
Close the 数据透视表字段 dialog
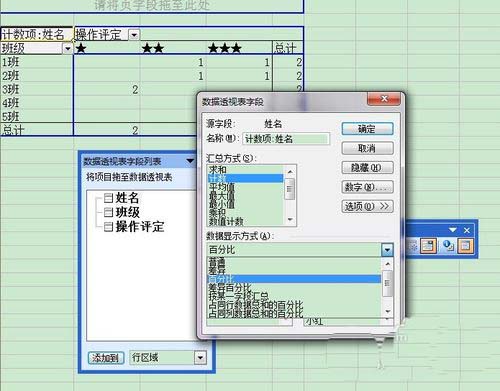coord(384,99)
